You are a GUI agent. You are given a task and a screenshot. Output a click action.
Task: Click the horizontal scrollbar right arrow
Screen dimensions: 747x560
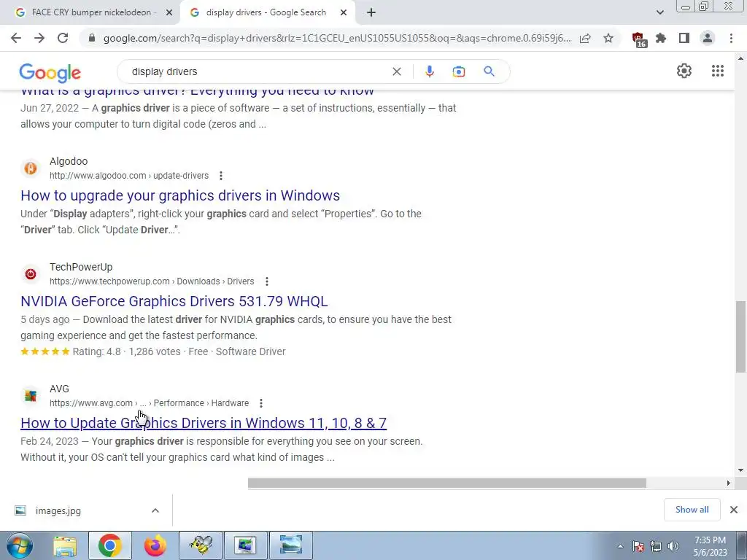[x=728, y=483]
